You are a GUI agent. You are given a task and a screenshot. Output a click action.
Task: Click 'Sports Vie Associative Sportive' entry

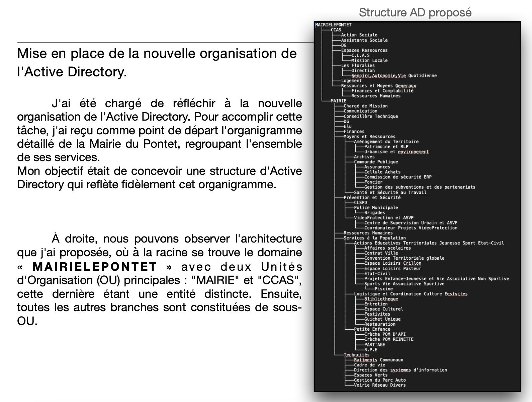(x=405, y=284)
